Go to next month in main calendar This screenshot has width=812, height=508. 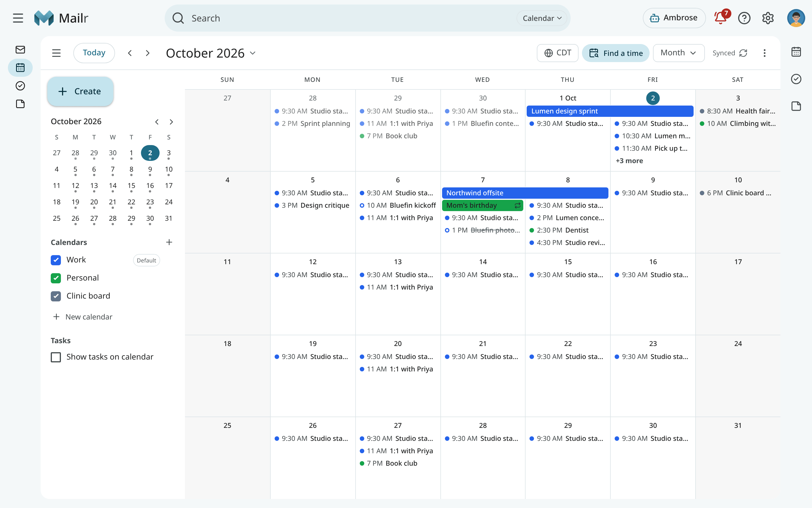[148, 53]
